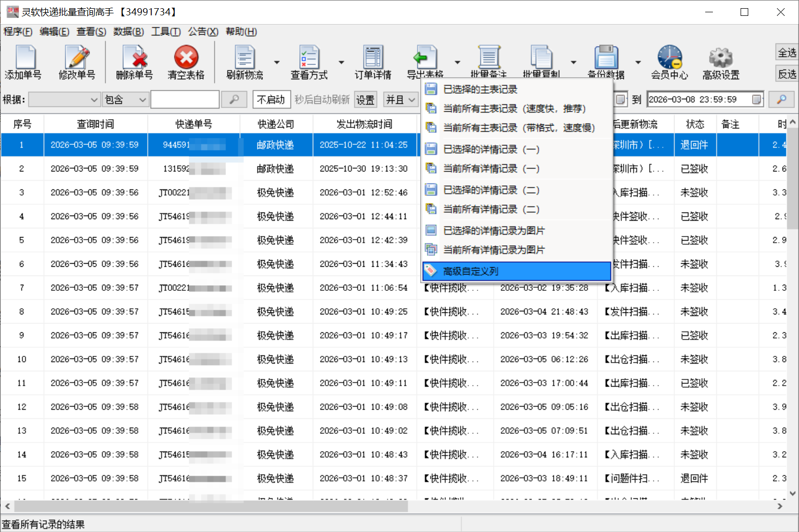Screen dimensions: 799x532
Task: Click the 添加单号 toolbar icon
Action: (x=24, y=62)
